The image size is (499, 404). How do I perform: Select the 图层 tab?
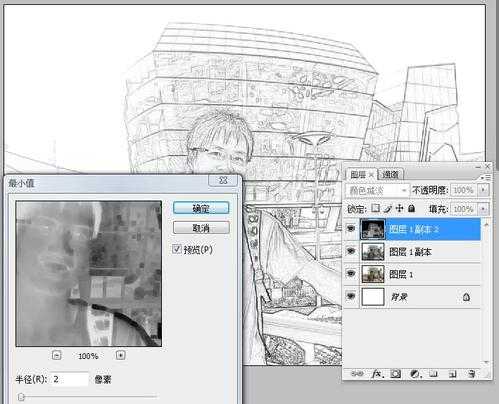click(x=359, y=174)
